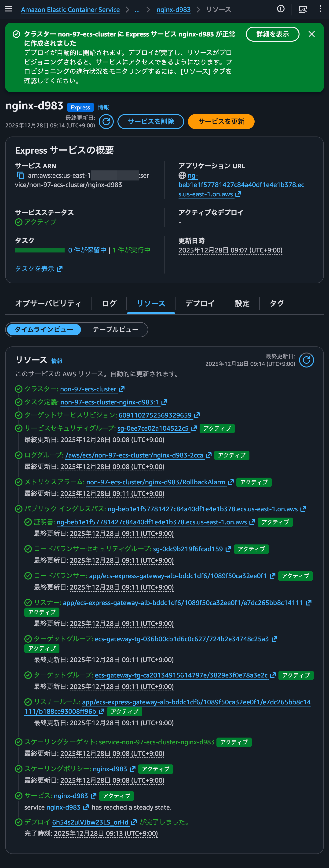Click external icon beside RollbackAlarm
Screen dimensions: 329x868
(231, 482)
